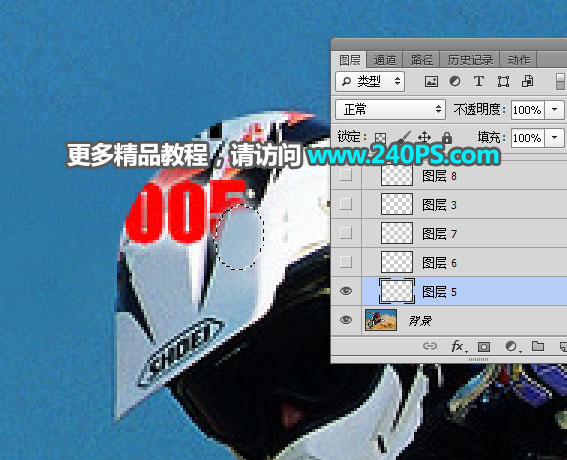The height and width of the screenshot is (460, 567).
Task: Switch to the 历史记录 tab
Action: click(470, 60)
